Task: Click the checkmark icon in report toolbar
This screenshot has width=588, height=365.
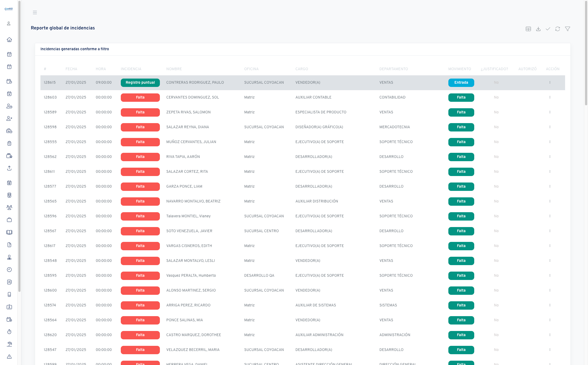Action: pyautogui.click(x=548, y=29)
